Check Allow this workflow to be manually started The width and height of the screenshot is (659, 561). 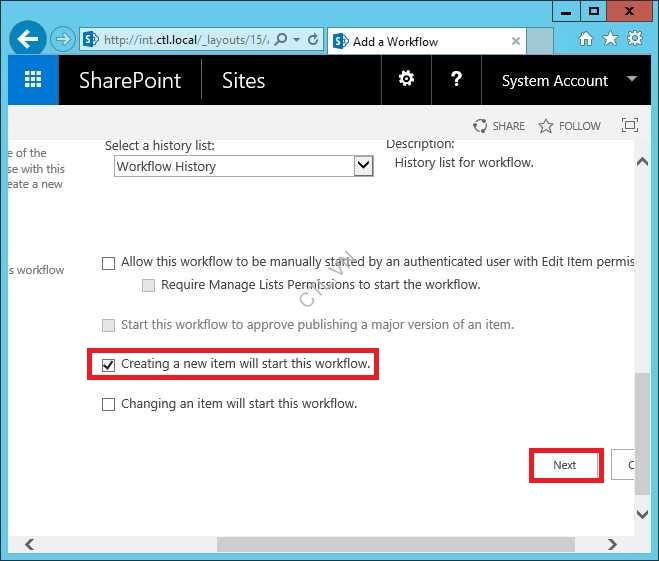[x=109, y=263]
